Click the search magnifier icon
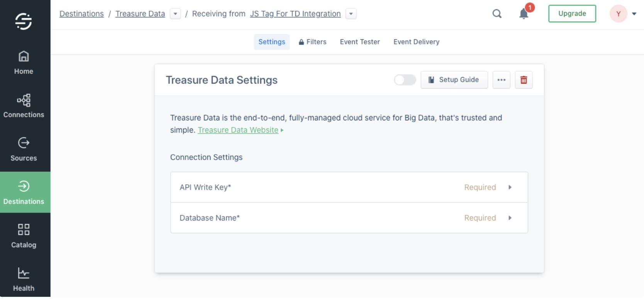The width and height of the screenshot is (644, 300). click(497, 14)
